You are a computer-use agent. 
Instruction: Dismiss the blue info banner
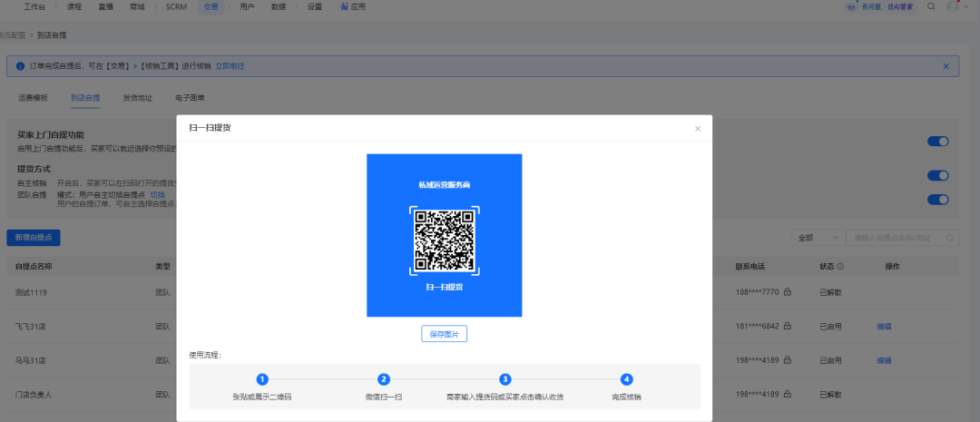pos(946,65)
